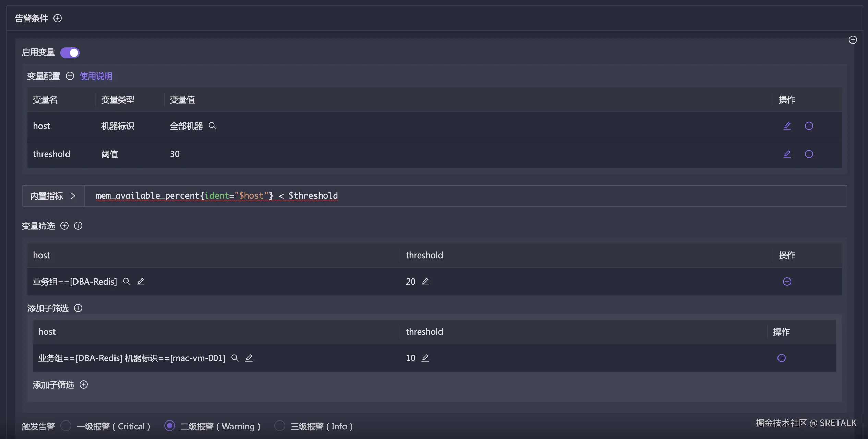
Task: Search machines matching 业务组==[DBA-Redis] filter
Action: tap(127, 282)
